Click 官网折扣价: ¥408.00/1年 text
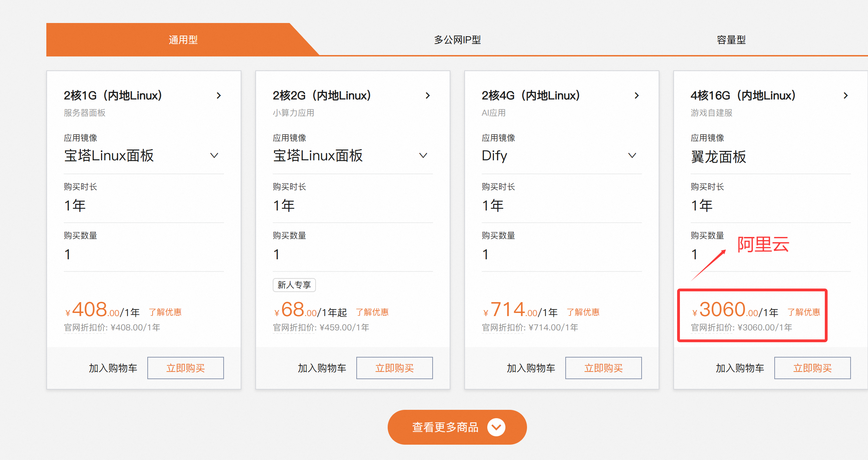 [112, 328]
